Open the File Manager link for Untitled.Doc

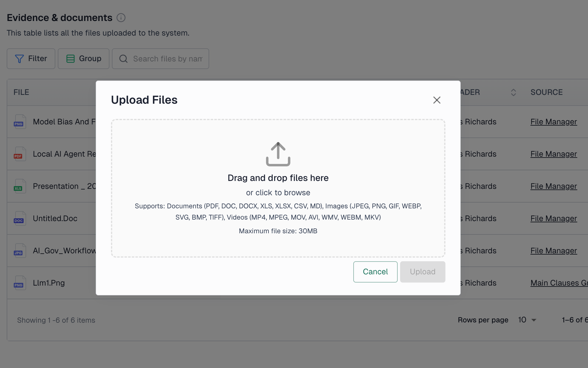pos(554,218)
